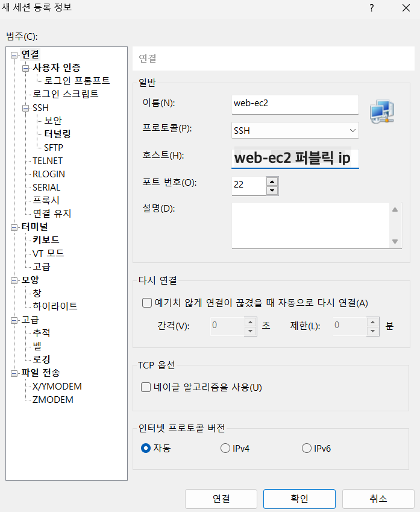Collapse the 모양 tree node
Screen dimensions: 420x512
tap(14, 280)
